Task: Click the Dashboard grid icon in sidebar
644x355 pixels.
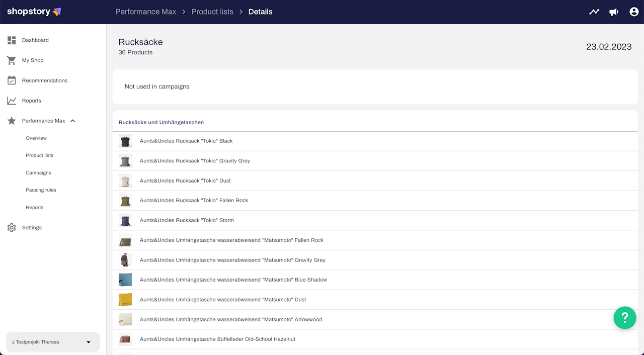Action: pyautogui.click(x=12, y=40)
